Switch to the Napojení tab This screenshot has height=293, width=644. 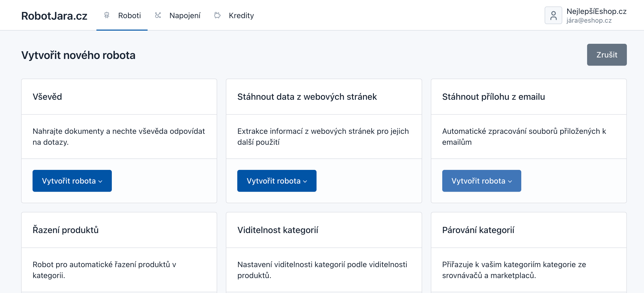[x=185, y=15]
